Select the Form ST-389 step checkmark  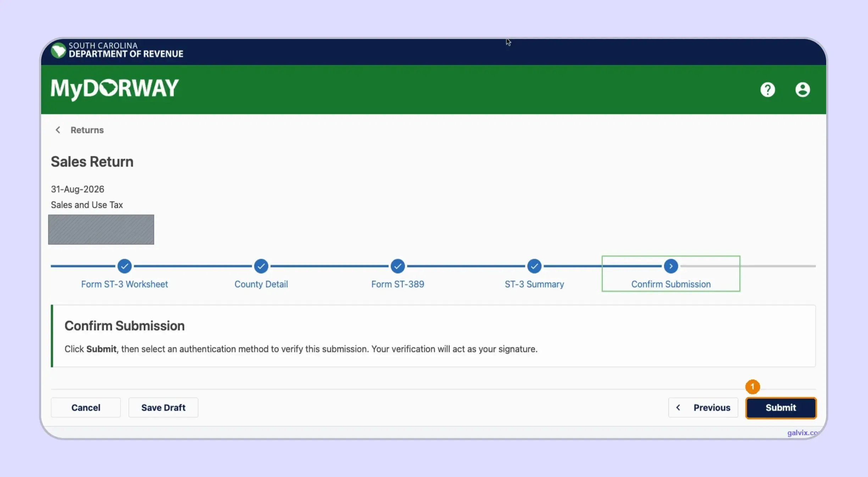pyautogui.click(x=397, y=266)
